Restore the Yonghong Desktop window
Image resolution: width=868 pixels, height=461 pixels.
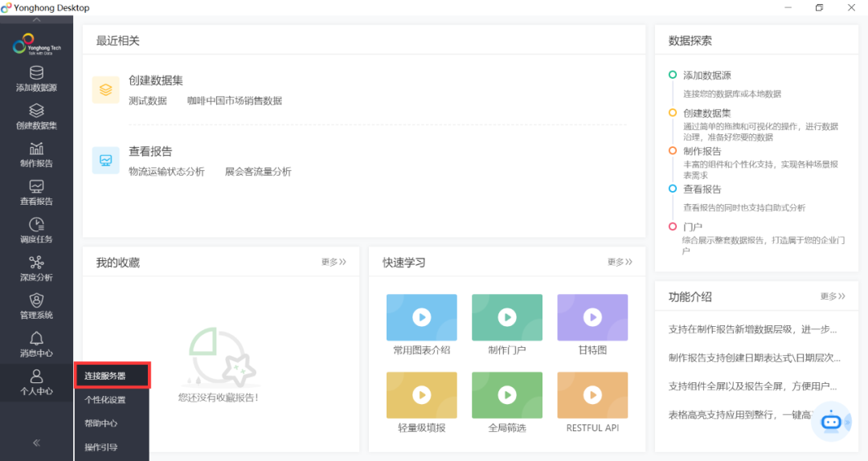coord(819,7)
